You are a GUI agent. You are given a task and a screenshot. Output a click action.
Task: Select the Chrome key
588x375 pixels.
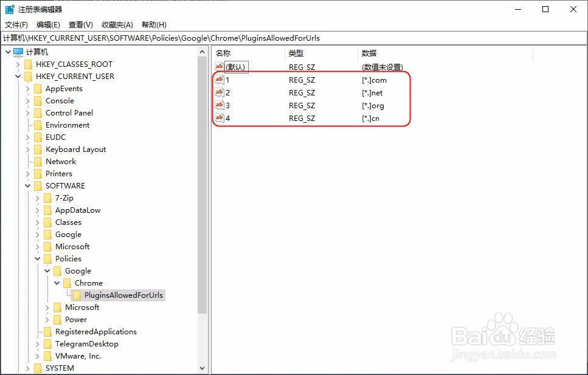[x=89, y=283]
